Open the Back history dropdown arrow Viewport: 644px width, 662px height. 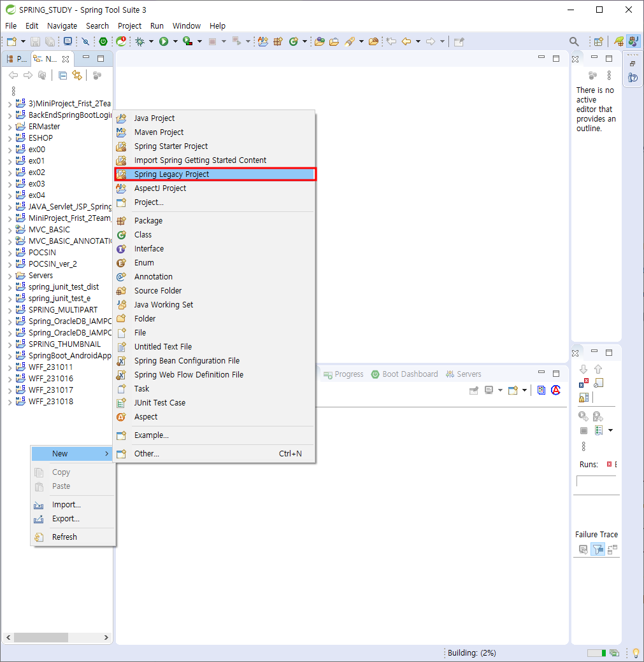click(x=419, y=41)
